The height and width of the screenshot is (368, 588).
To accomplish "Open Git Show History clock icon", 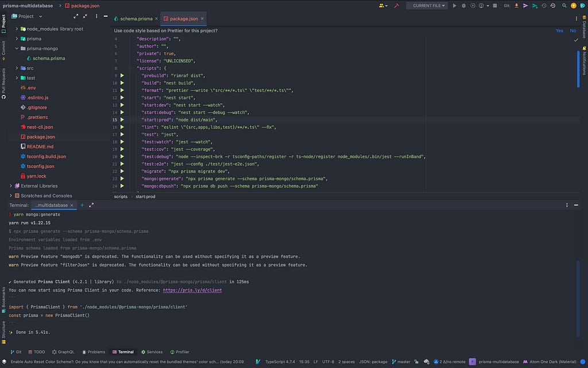I will [544, 6].
